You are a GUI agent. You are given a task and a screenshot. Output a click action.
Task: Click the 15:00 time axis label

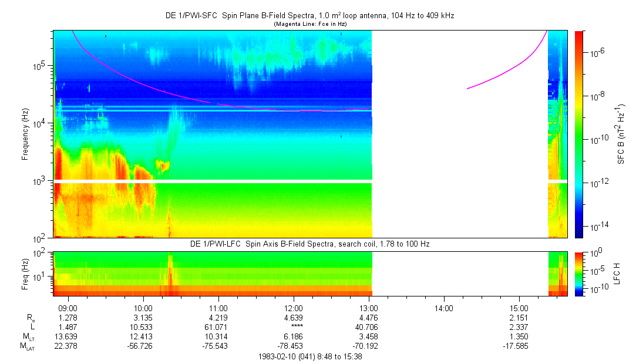pyautogui.click(x=519, y=308)
